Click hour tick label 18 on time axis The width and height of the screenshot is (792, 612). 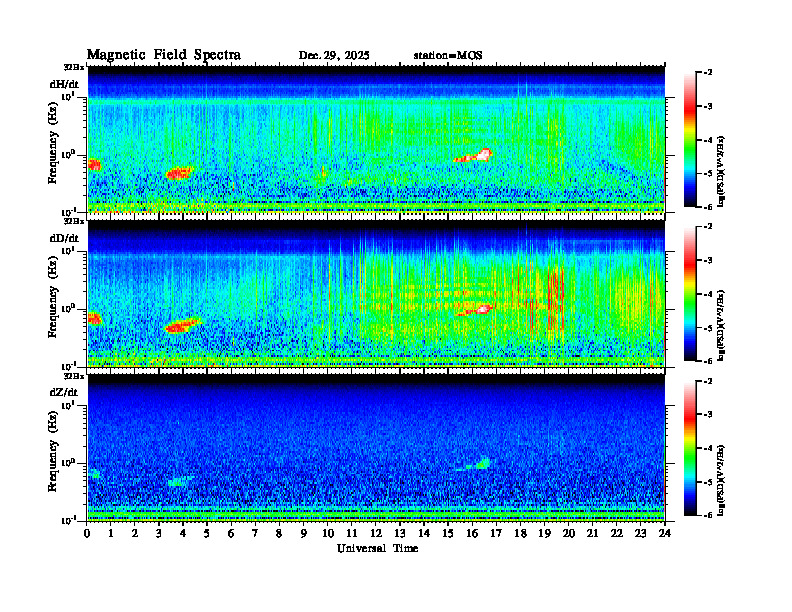(x=520, y=534)
